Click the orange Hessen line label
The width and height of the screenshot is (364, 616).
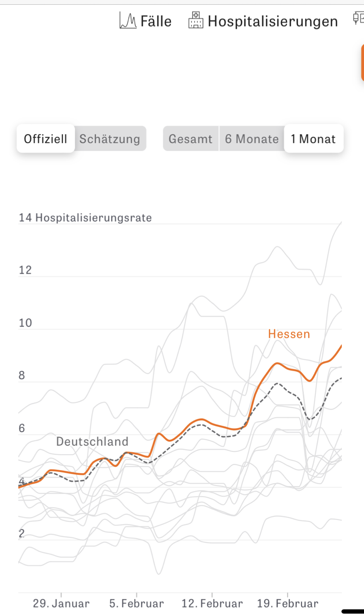(x=289, y=334)
